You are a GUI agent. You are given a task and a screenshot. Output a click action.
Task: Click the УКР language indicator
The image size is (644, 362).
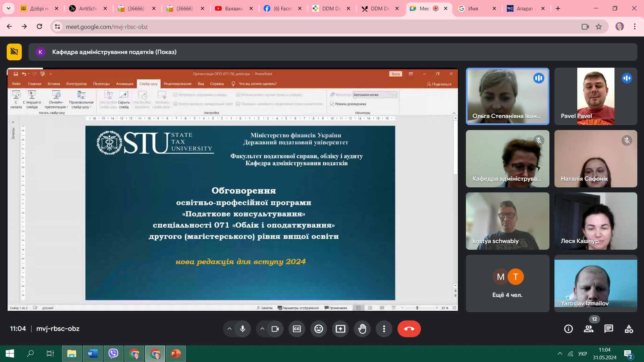[583, 354]
